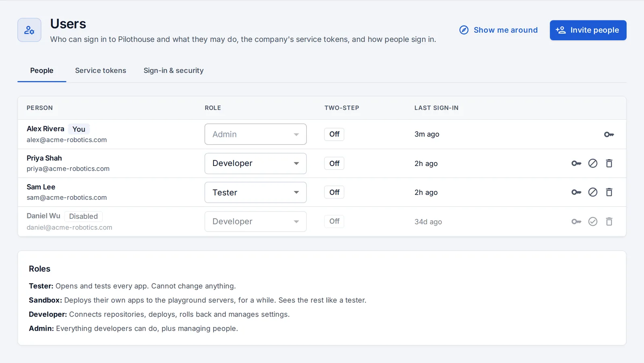644x363 pixels.
Task: Open Sam Lee's Tester role dropdown
Action: [x=256, y=192]
